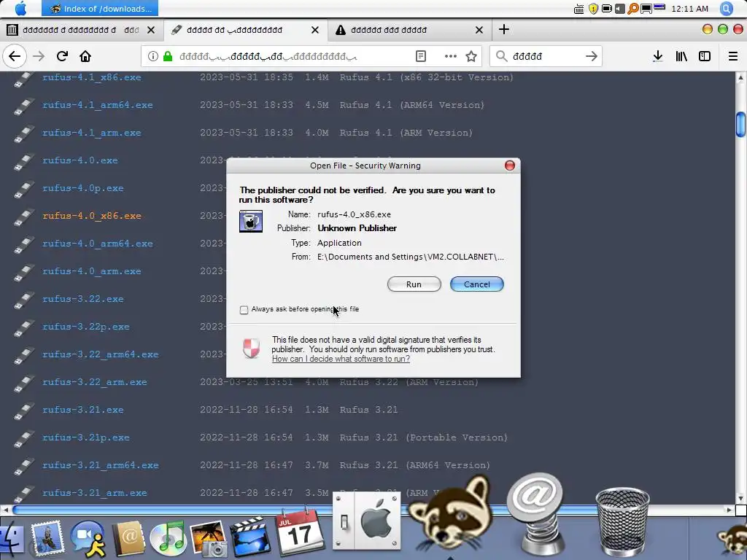Click Index of /downloads taskbar item
Image resolution: width=747 pixels, height=560 pixels.
click(x=100, y=9)
